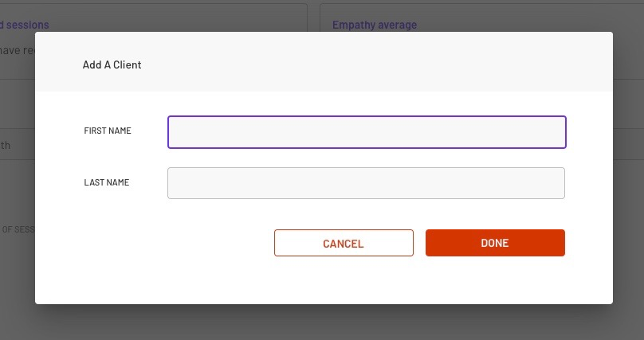Click the dark backdrop below the dialog
Image resolution: width=644 pixels, height=340 pixels.
click(322, 322)
